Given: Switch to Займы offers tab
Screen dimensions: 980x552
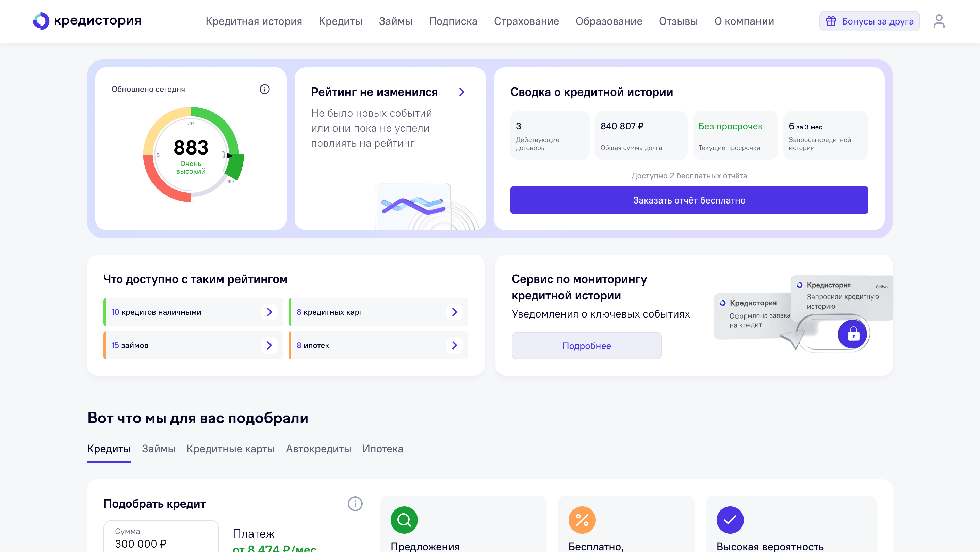Looking at the screenshot, I should tap(159, 449).
